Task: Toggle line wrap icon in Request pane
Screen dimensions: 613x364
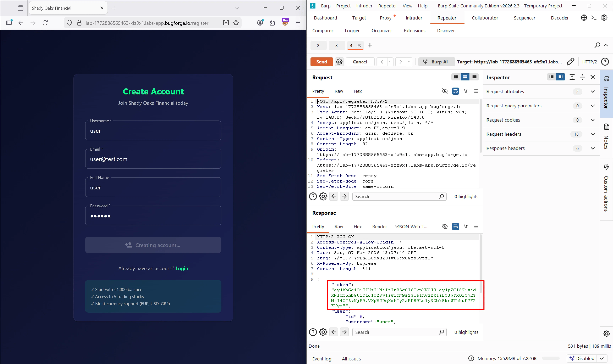Action: 455,91
